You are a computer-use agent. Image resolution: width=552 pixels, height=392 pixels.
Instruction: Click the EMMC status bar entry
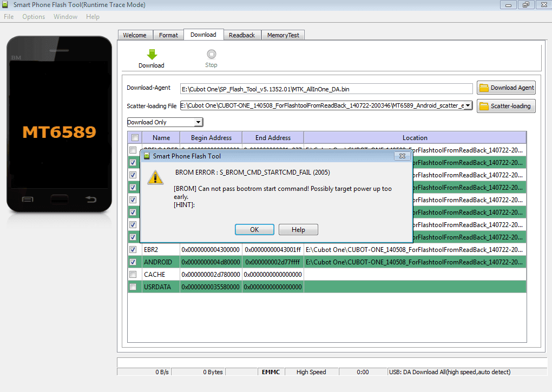[x=271, y=372]
